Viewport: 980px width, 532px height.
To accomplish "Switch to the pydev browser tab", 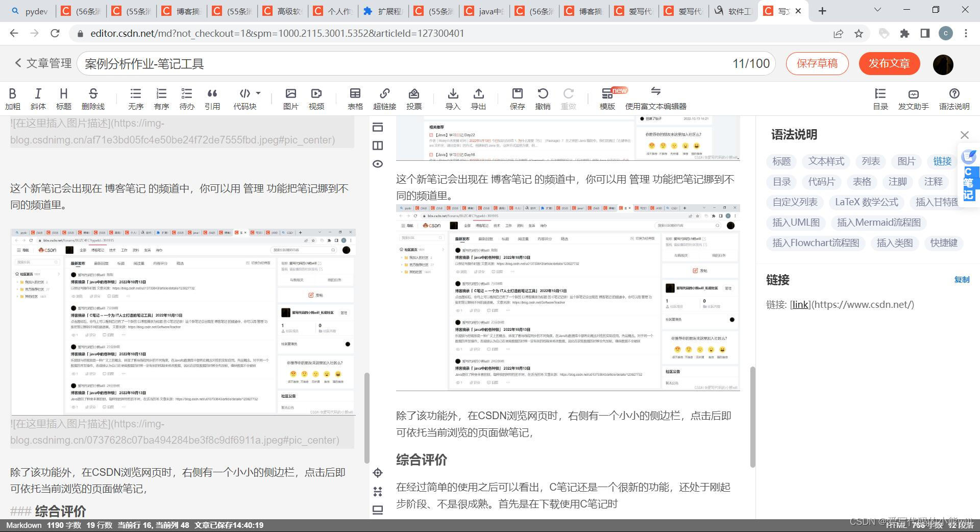I will pyautogui.click(x=31, y=11).
